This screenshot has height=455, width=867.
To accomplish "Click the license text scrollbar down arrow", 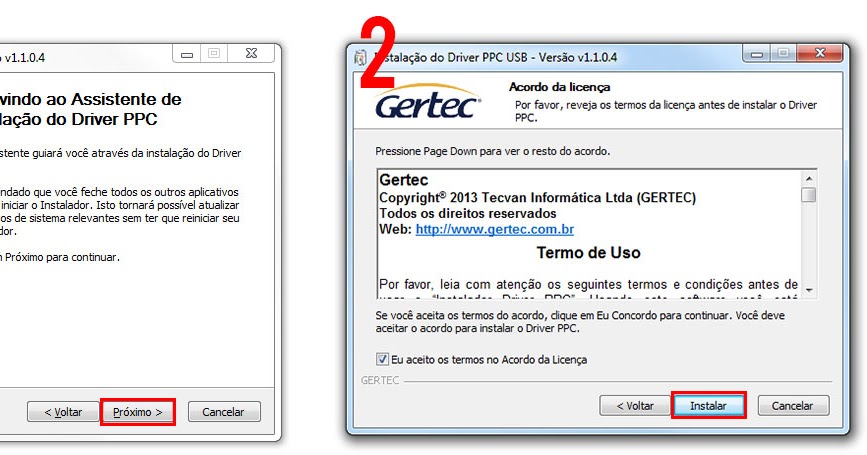I will [x=809, y=290].
